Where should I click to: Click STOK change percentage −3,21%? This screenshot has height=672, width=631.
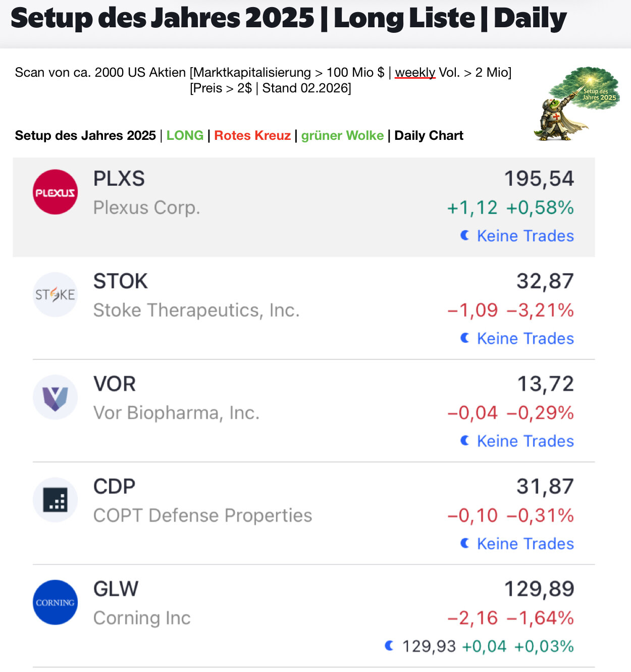pos(540,310)
